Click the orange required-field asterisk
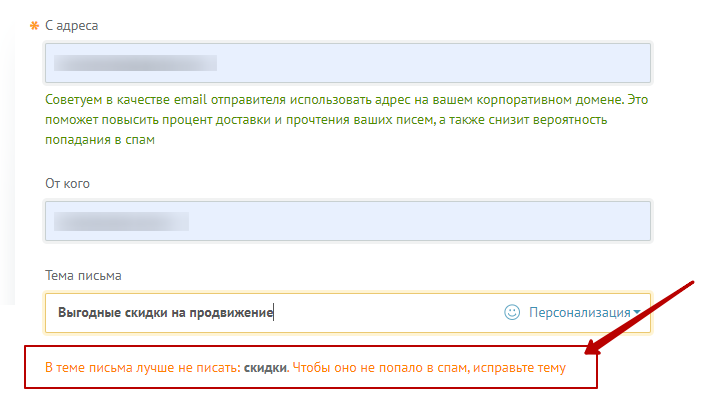The image size is (720, 396). 34,26
